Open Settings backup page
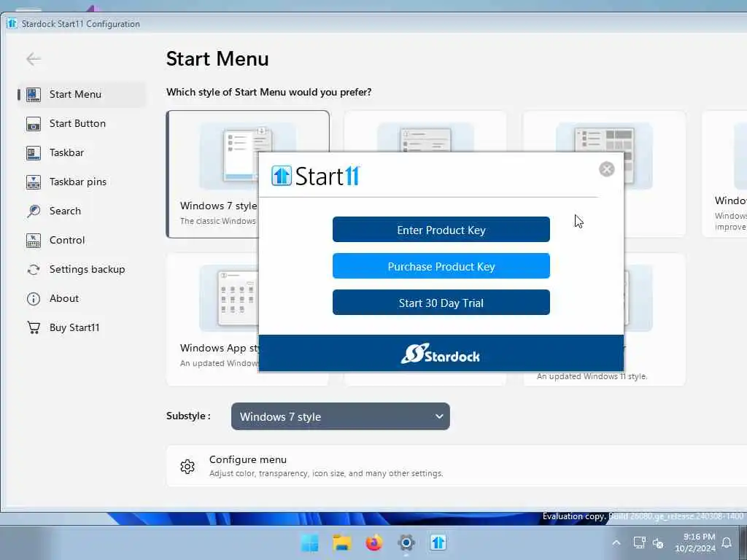This screenshot has width=747, height=560. 82,270
